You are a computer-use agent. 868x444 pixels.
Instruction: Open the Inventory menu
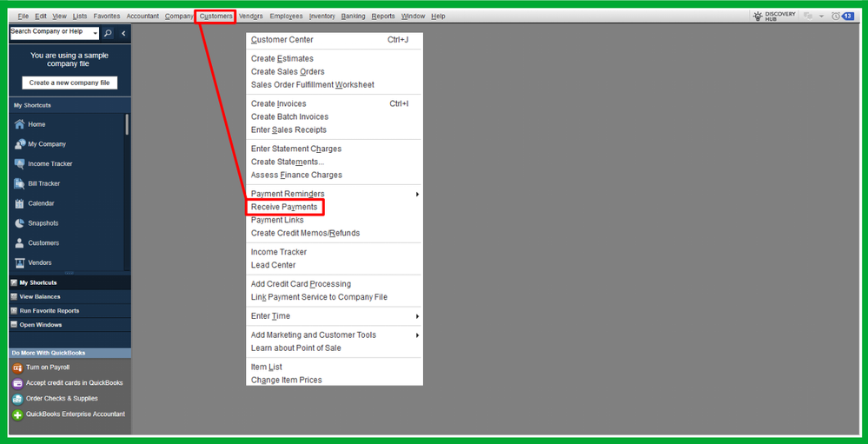322,16
